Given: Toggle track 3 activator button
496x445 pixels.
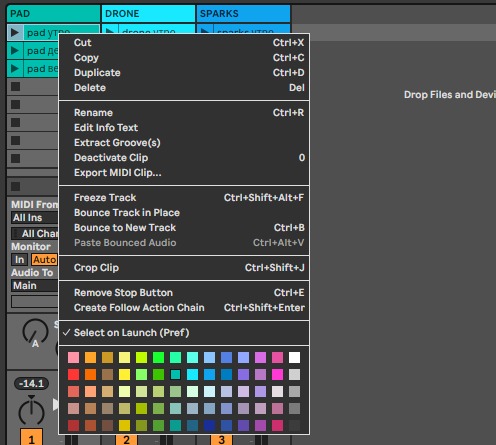Looking at the screenshot, I should point(221,440).
